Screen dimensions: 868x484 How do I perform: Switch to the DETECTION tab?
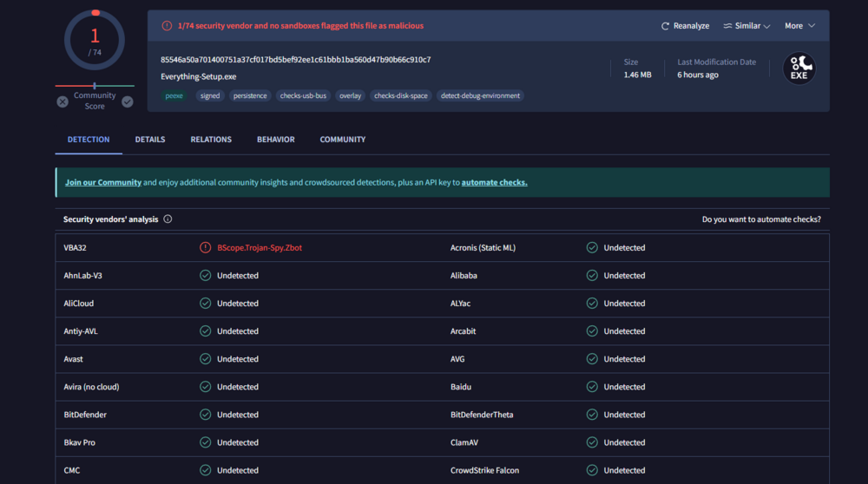point(89,140)
